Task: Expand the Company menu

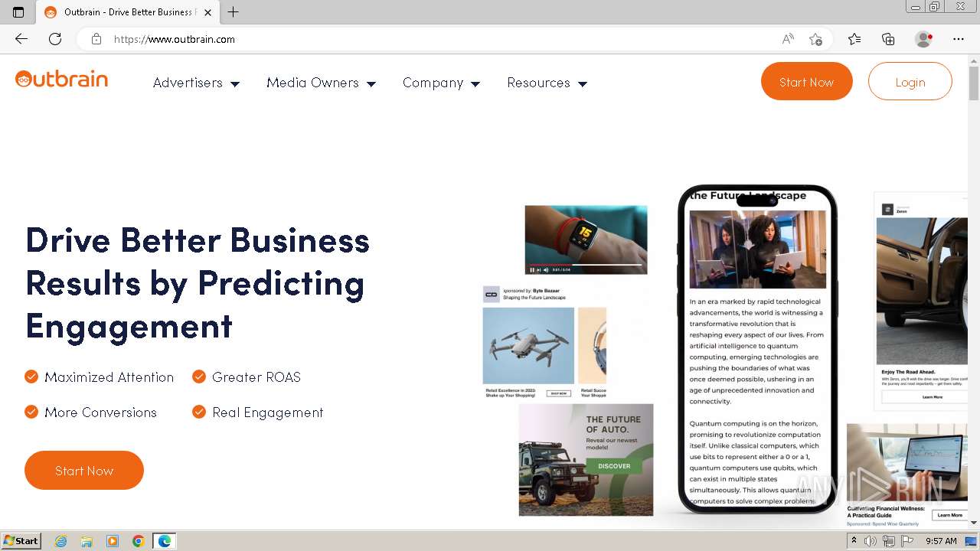Action: point(441,83)
